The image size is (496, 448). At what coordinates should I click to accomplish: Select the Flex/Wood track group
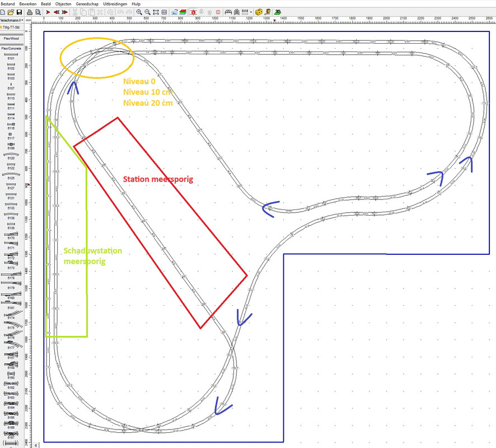[11, 38]
